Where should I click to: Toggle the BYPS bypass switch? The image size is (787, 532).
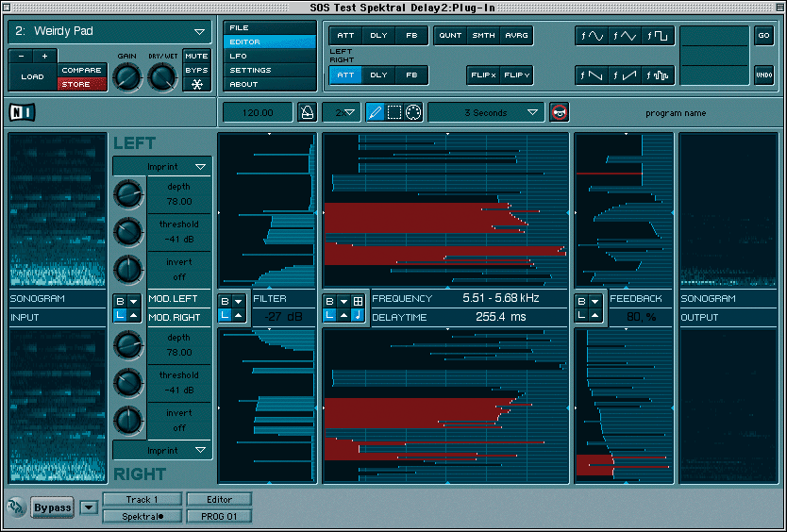click(196, 70)
